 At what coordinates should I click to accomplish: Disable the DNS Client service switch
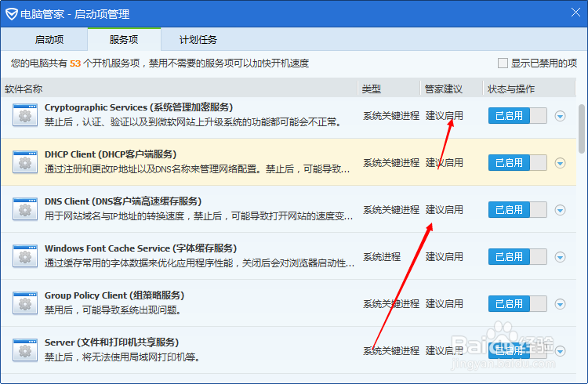[x=517, y=209]
